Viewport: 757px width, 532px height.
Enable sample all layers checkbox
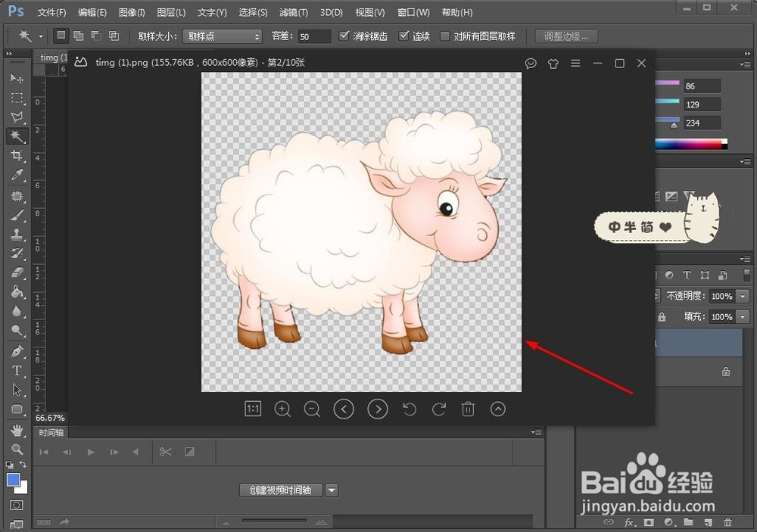pyautogui.click(x=444, y=36)
